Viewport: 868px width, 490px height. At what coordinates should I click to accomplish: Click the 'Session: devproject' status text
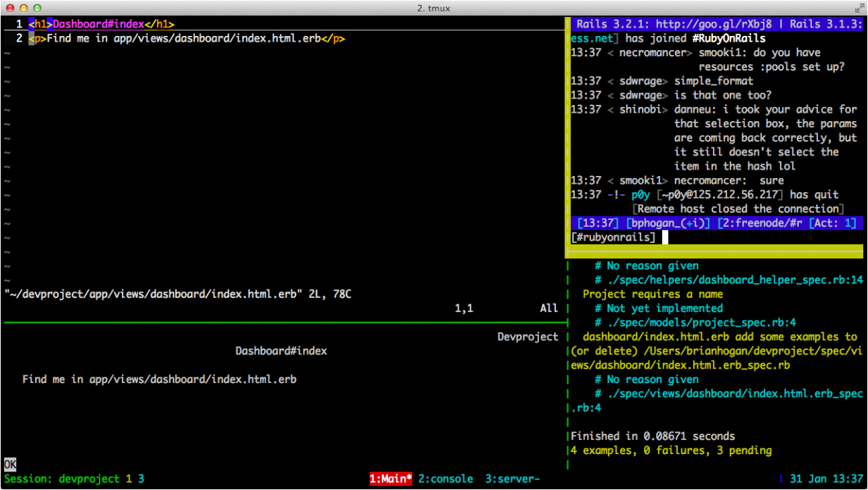tap(62, 479)
